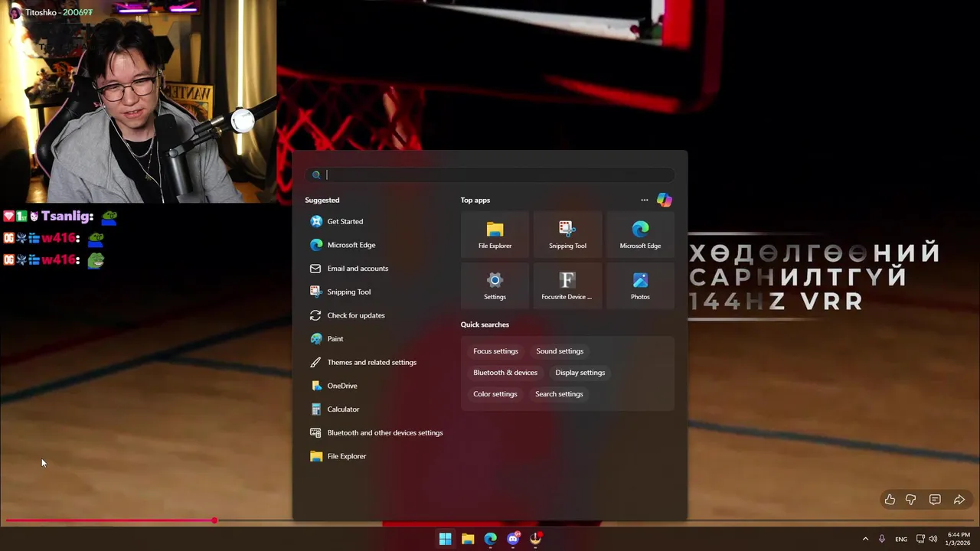Click the Titoshko channel avatar
The image size is (980, 551).
click(15, 13)
